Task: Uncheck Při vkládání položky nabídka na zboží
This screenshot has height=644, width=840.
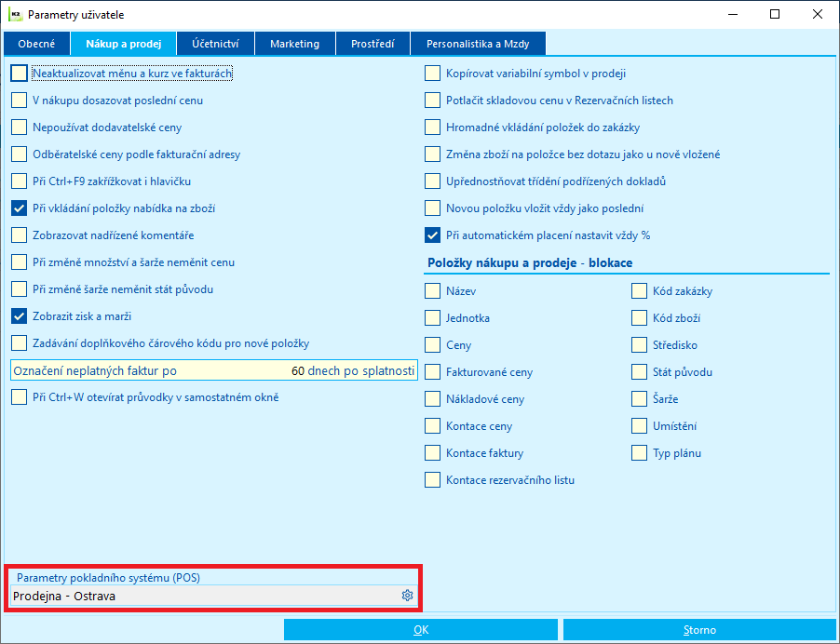Action: [19, 208]
